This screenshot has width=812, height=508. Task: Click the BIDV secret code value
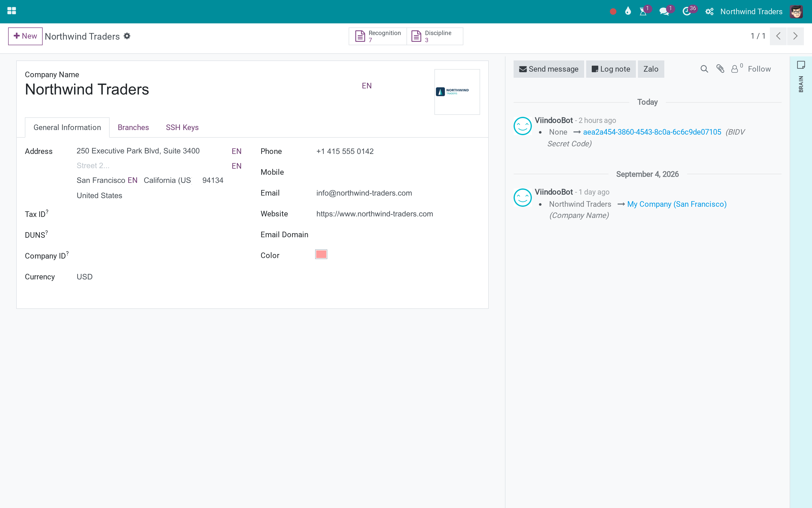pyautogui.click(x=652, y=132)
